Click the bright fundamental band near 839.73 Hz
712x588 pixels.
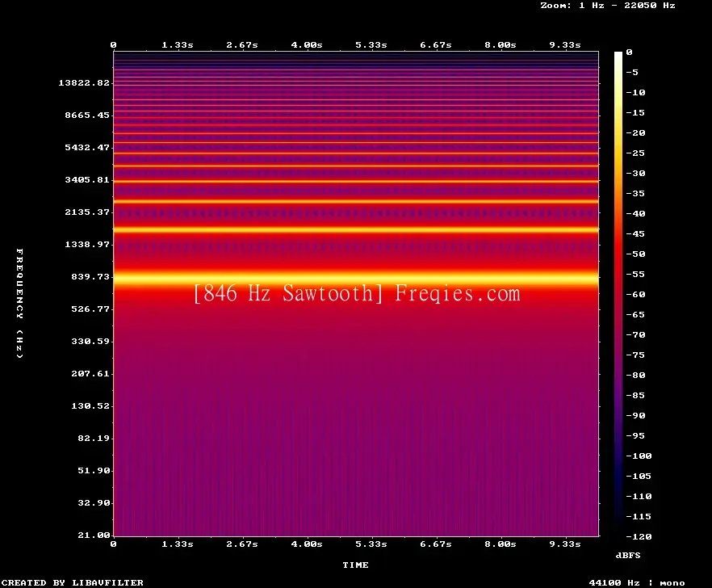(356, 278)
